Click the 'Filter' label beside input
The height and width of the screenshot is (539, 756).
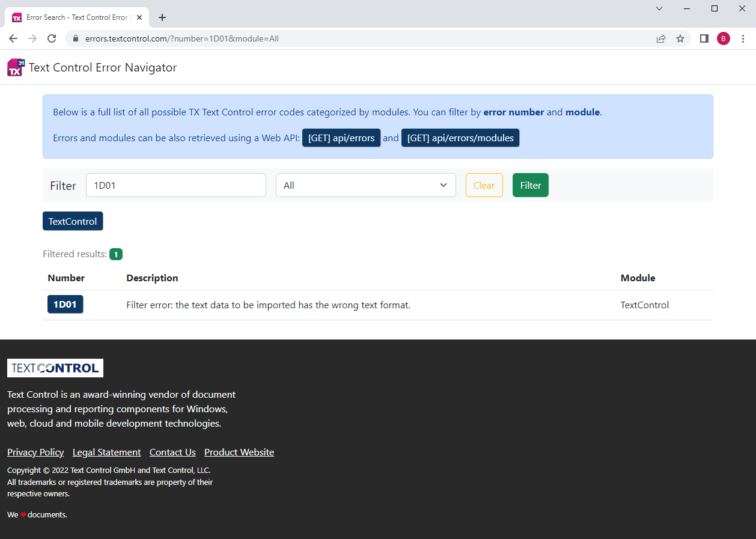[63, 186]
